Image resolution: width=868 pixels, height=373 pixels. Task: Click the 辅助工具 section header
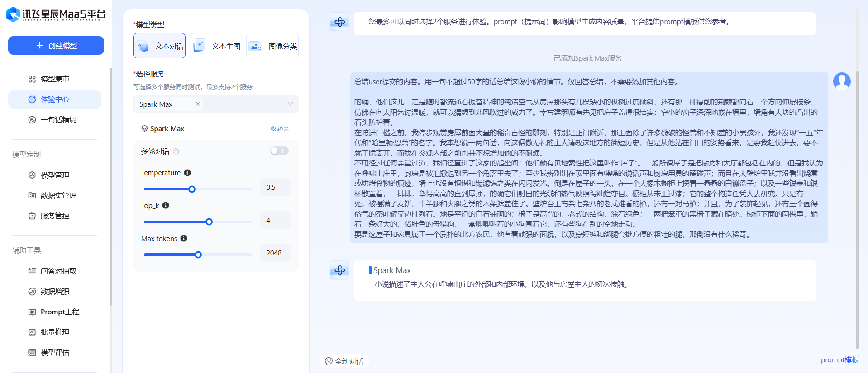click(27, 250)
